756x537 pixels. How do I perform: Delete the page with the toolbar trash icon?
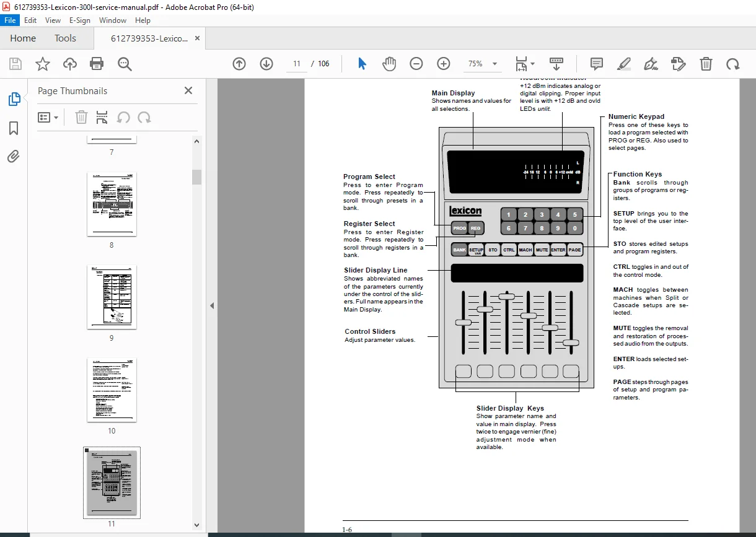706,64
